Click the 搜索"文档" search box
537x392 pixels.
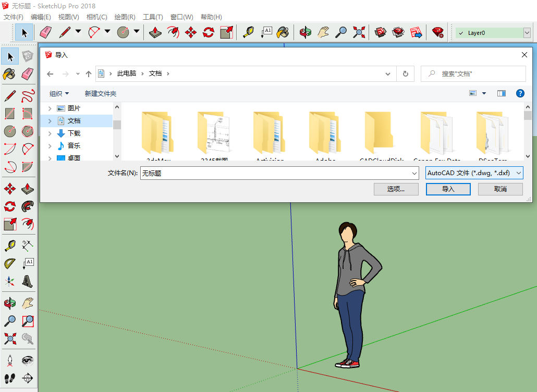[x=473, y=73]
